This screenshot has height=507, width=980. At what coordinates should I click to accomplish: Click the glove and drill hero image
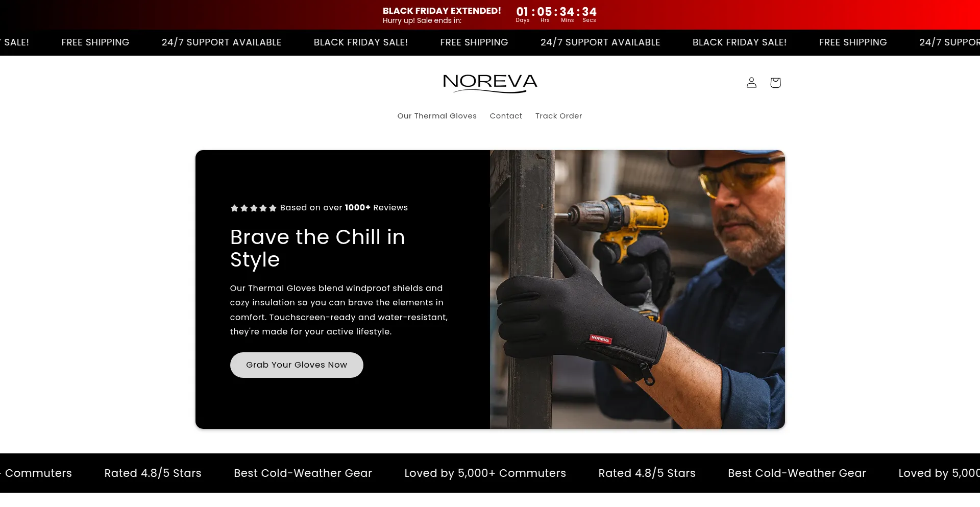tap(638, 289)
